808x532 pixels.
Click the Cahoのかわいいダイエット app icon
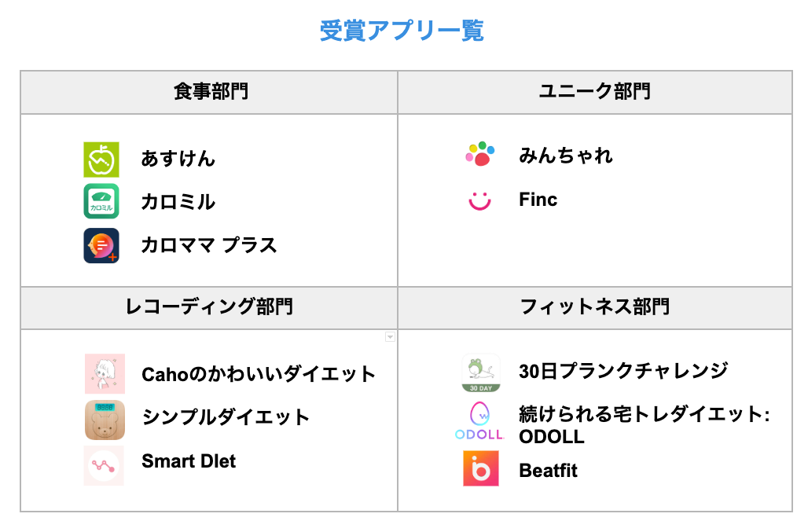coord(105,373)
